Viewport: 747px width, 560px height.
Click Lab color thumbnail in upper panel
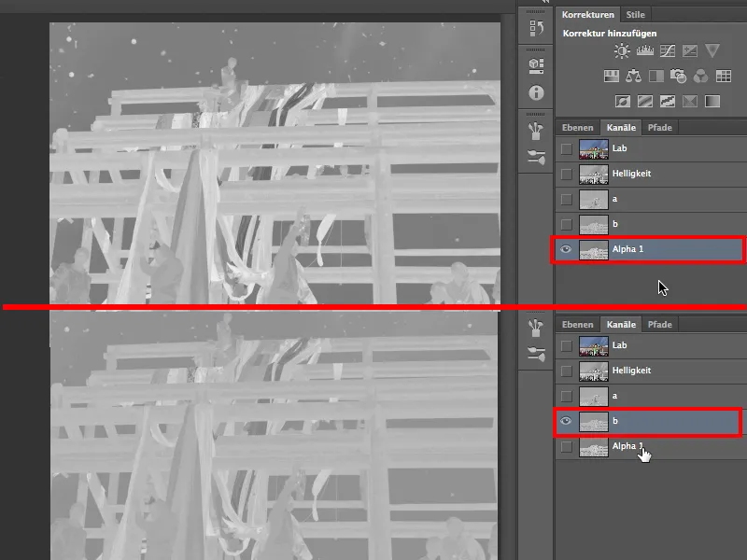594,148
